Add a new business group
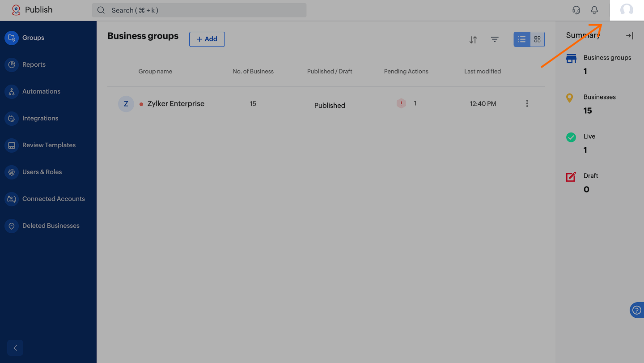Image resolution: width=644 pixels, height=363 pixels. click(x=207, y=39)
